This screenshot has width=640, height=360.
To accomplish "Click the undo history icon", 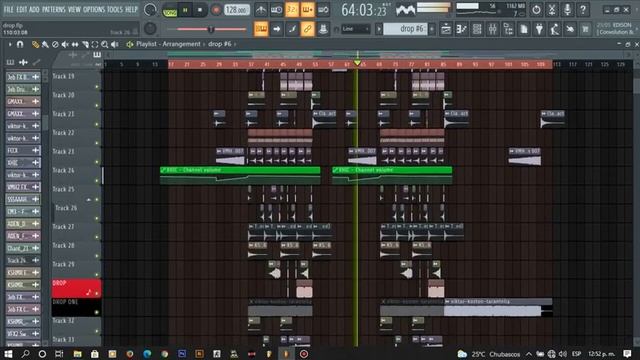I will pyautogui.click(x=536, y=10).
